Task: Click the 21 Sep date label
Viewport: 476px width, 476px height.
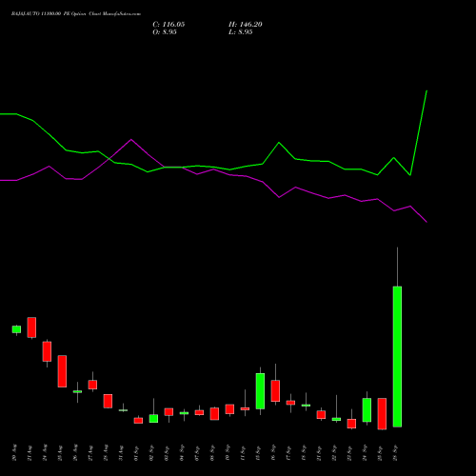Action: tap(319, 452)
